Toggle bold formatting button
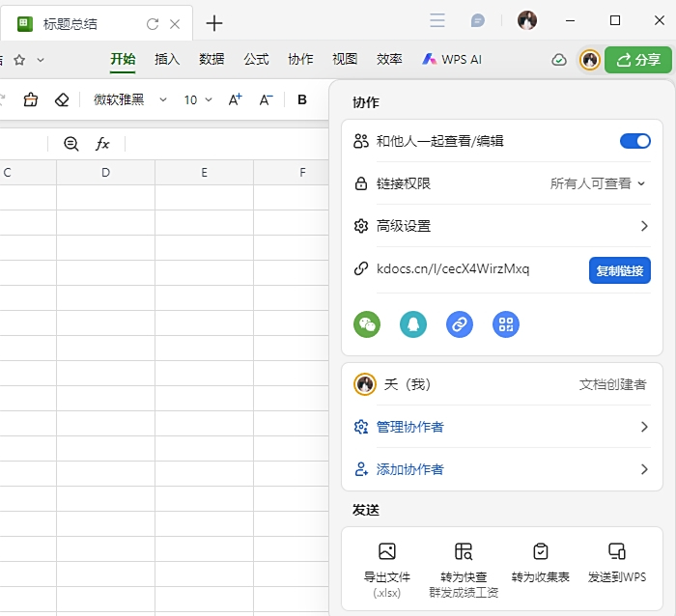 [x=302, y=99]
